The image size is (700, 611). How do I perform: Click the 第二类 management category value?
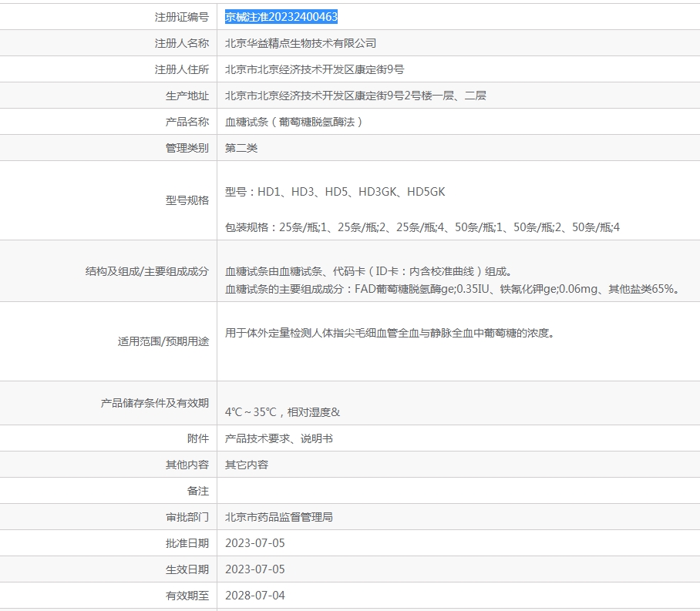[241, 148]
